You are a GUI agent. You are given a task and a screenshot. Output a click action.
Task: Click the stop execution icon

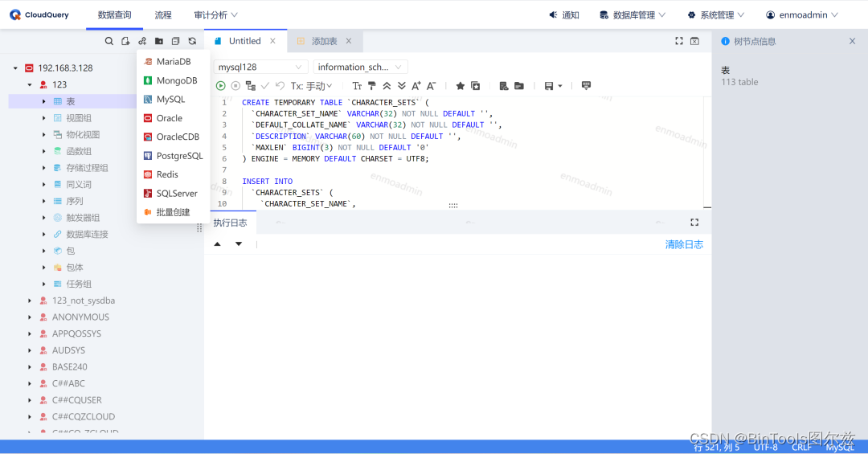coord(235,86)
